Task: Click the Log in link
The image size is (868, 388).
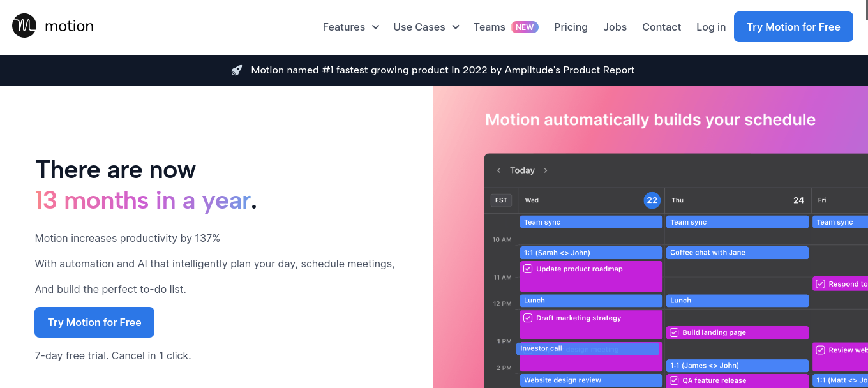Action: [710, 27]
